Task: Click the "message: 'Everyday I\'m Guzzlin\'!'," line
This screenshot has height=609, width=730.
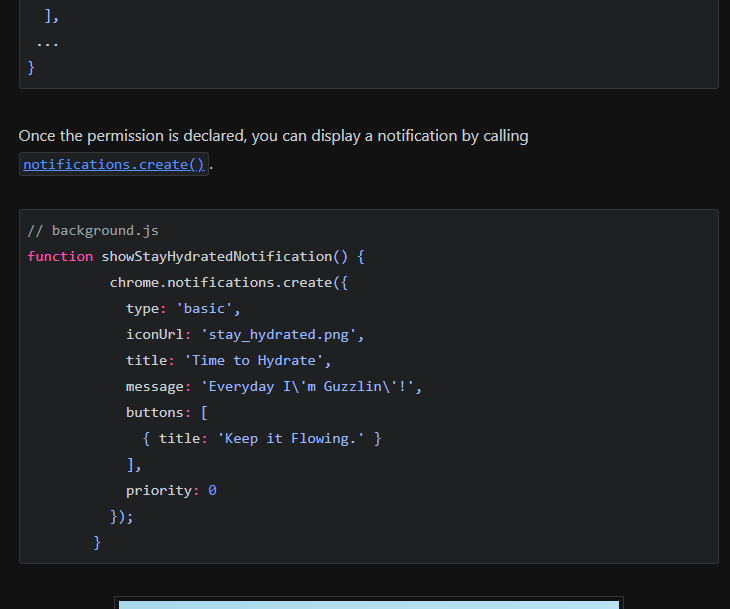Action: (274, 387)
